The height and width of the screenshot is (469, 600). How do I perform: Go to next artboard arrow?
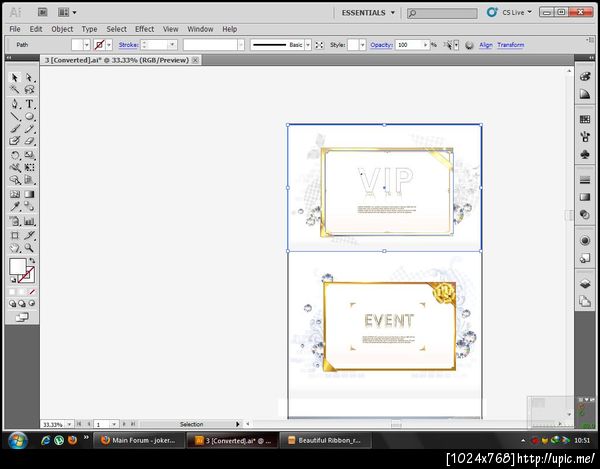point(124,424)
